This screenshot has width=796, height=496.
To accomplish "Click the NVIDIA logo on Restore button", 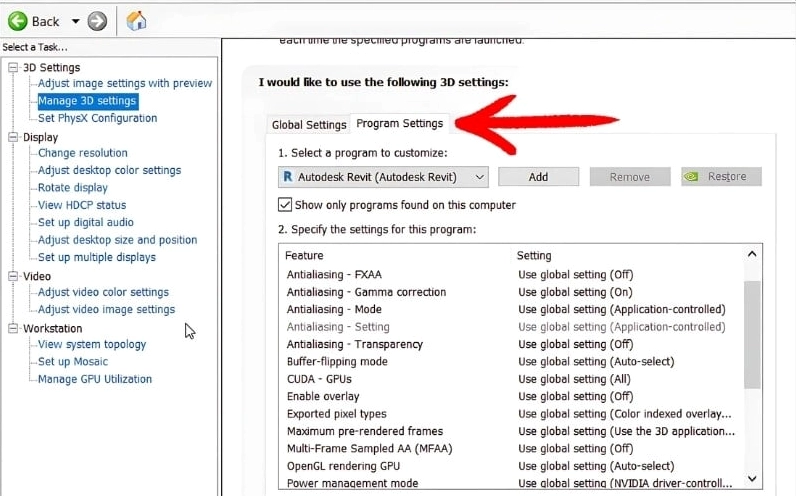I will point(691,177).
